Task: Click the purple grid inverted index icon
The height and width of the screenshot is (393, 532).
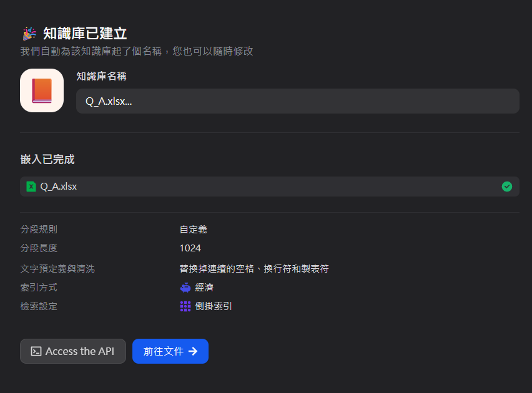Action: [185, 306]
